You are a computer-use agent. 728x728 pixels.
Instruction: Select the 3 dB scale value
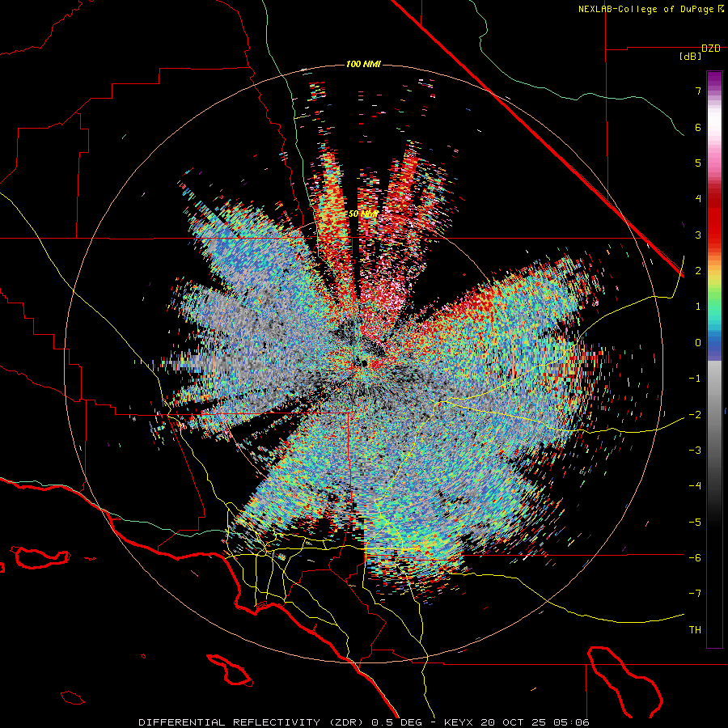[698, 235]
